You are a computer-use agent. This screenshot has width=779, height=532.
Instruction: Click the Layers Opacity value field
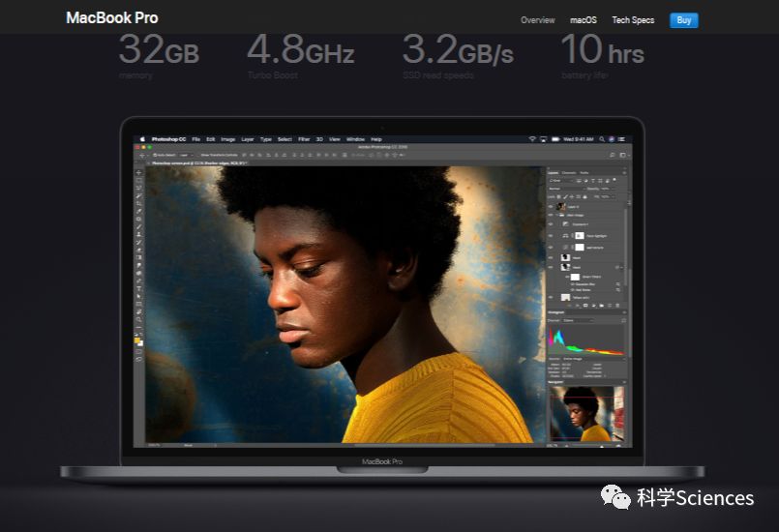point(605,189)
